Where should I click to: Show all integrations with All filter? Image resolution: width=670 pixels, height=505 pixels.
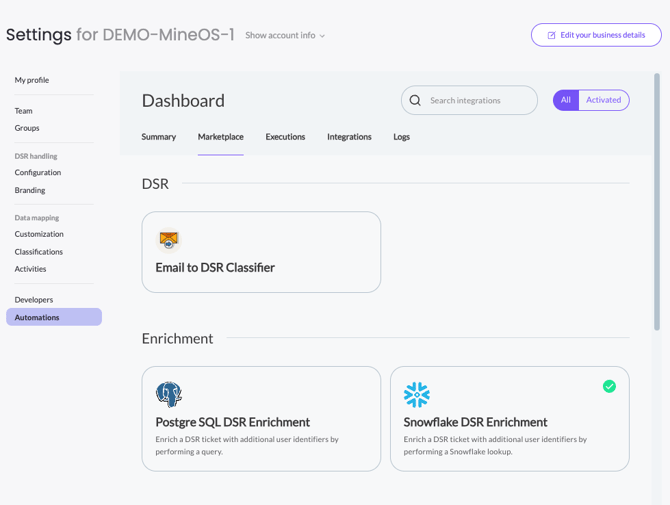click(566, 100)
